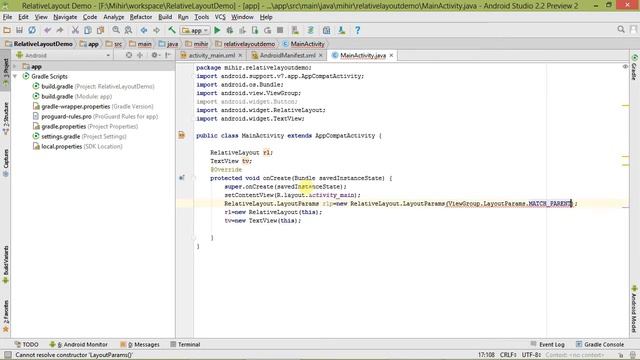This screenshot has height=360, width=640.
Task: Click RelativeLayoutDemo breadcrumb
Action: (39, 44)
